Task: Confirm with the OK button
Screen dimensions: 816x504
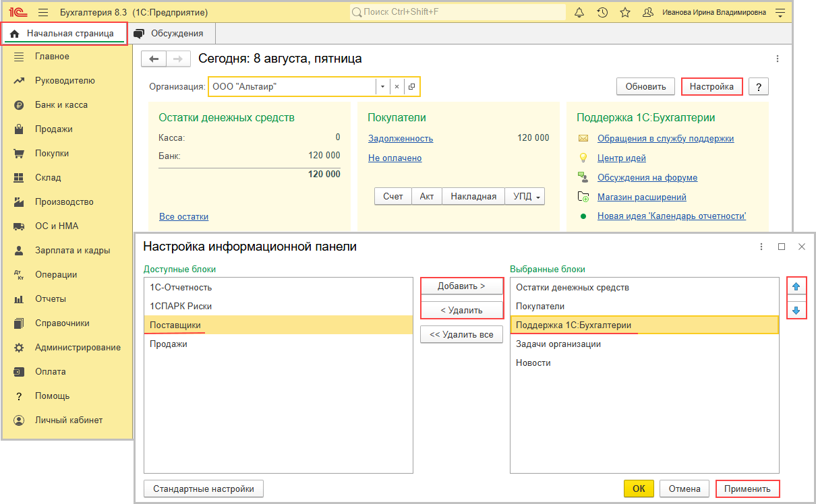Action: coord(639,489)
